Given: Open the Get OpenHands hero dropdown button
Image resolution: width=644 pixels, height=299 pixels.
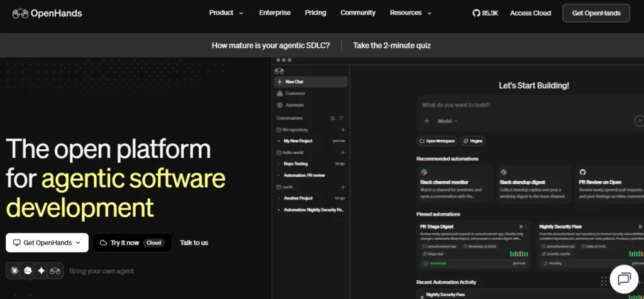Looking at the screenshot, I should coord(47,242).
